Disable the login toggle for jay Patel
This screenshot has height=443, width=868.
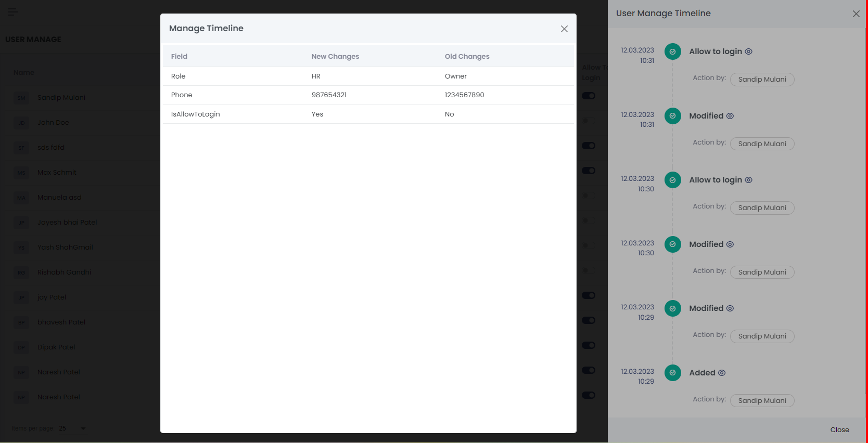(589, 295)
